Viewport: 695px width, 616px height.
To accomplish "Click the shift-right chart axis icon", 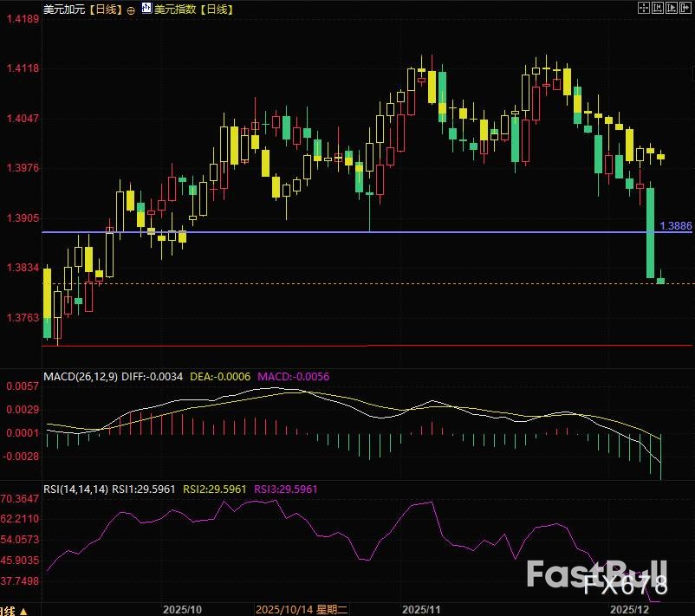I will pyautogui.click(x=685, y=8).
